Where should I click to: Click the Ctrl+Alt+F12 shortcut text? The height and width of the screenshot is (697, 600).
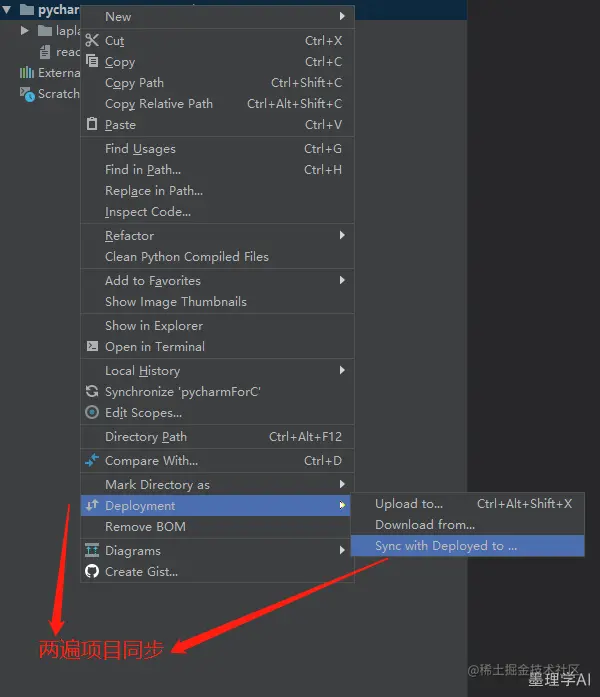pyautogui.click(x=305, y=437)
